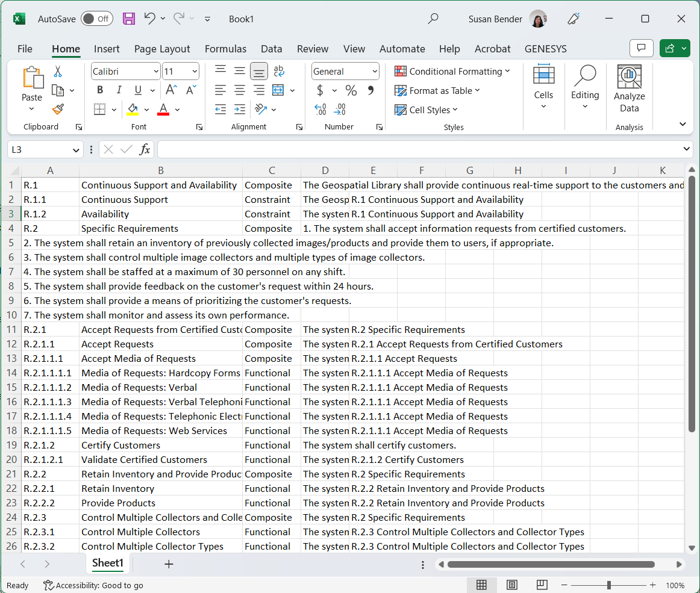Screen dimensions: 700x593
Task: Click the Format Painter brush icon
Action: pos(58,110)
